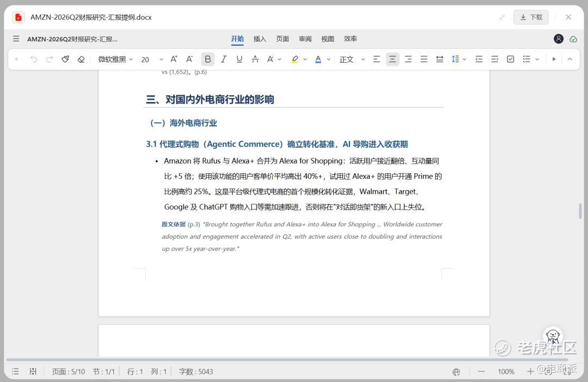Open the assistant mascot floating icon
Image resolution: width=588 pixels, height=382 pixels.
tap(553, 336)
